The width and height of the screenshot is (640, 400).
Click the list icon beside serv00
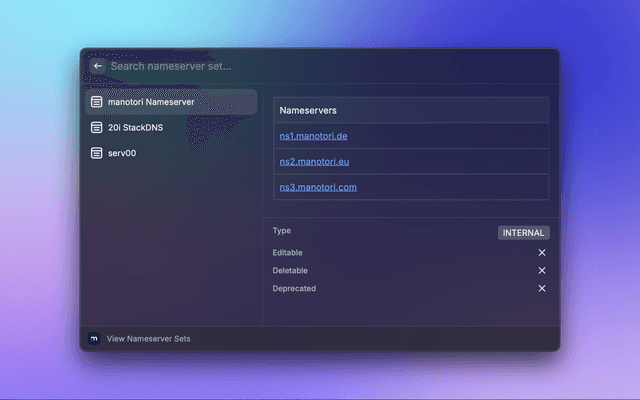tap(97, 153)
